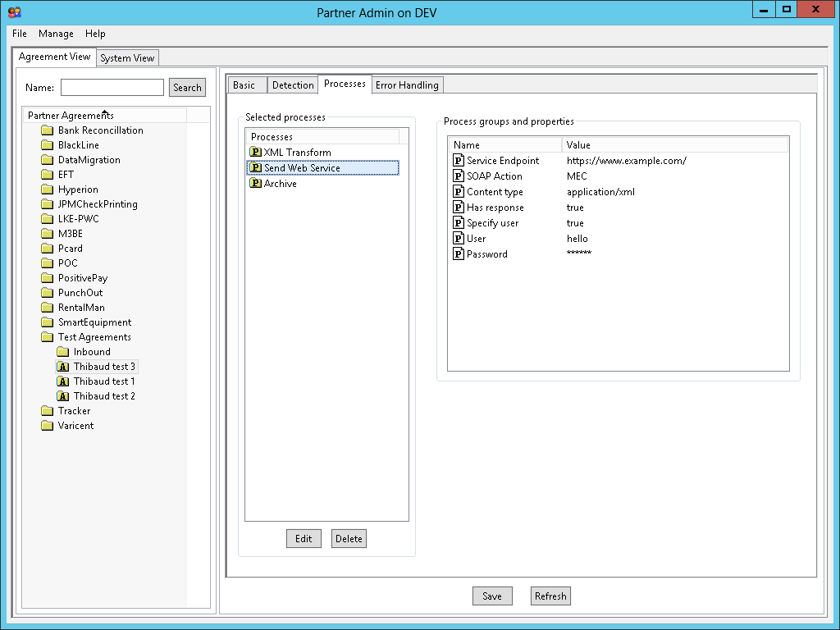
Task: Open the Detection tab
Action: tap(293, 85)
